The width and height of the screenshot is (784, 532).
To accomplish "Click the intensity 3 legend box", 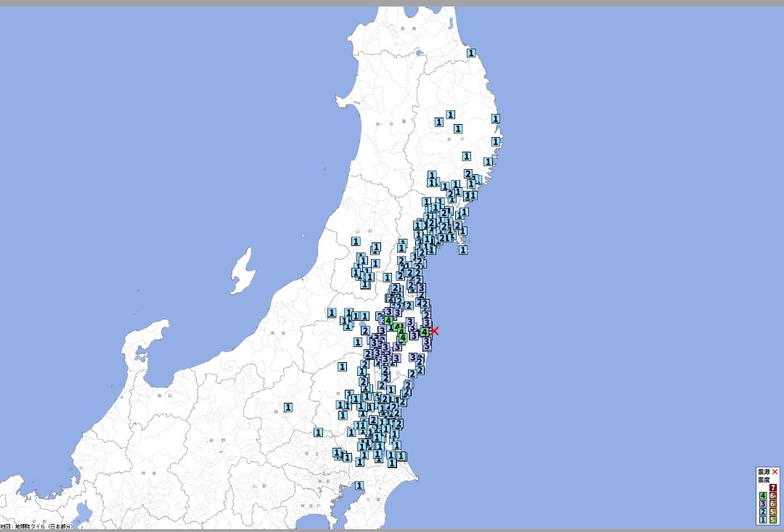I will (x=763, y=504).
